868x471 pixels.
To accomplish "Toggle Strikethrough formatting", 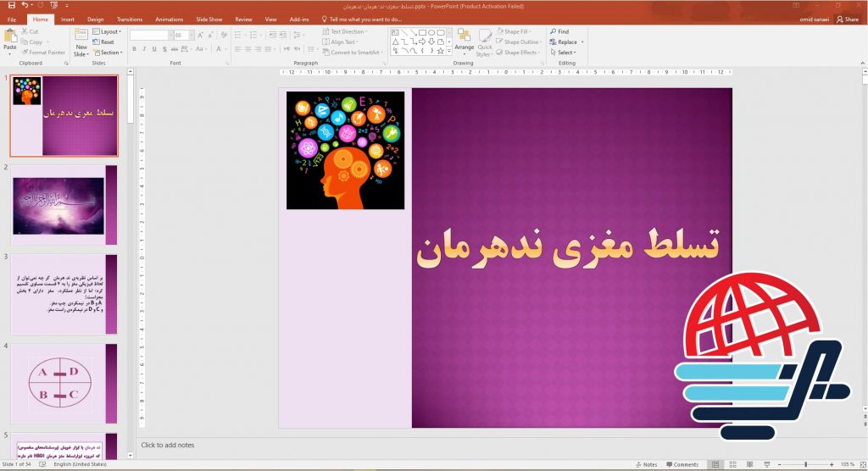I will 175,49.
